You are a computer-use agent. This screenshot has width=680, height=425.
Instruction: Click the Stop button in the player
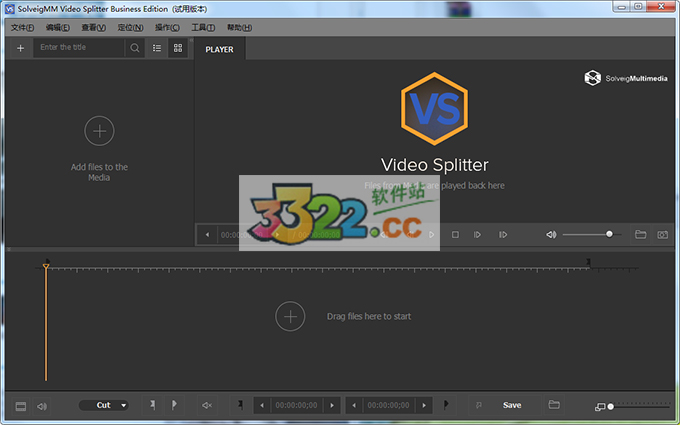[x=455, y=235]
